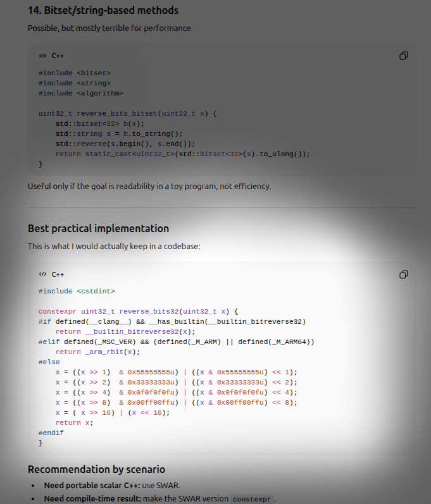Click the inline constexpr code tag

pyautogui.click(x=252, y=499)
